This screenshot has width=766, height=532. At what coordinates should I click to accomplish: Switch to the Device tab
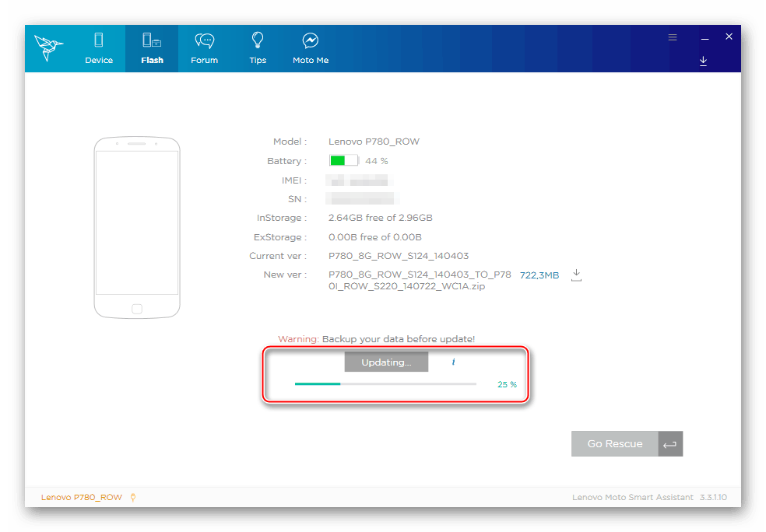coord(99,48)
